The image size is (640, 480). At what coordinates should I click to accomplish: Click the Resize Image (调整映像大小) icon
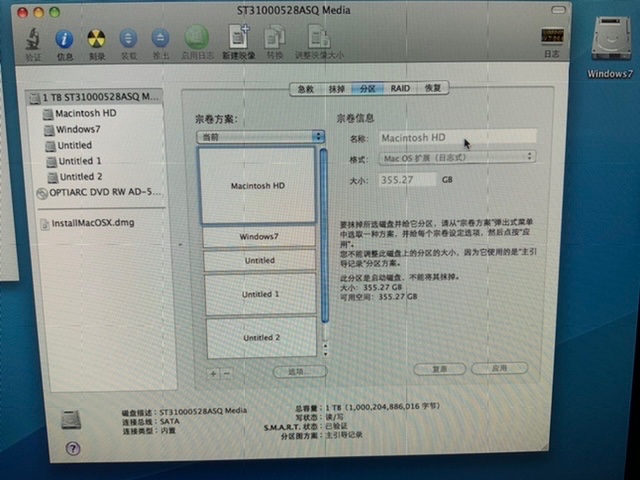(319, 38)
